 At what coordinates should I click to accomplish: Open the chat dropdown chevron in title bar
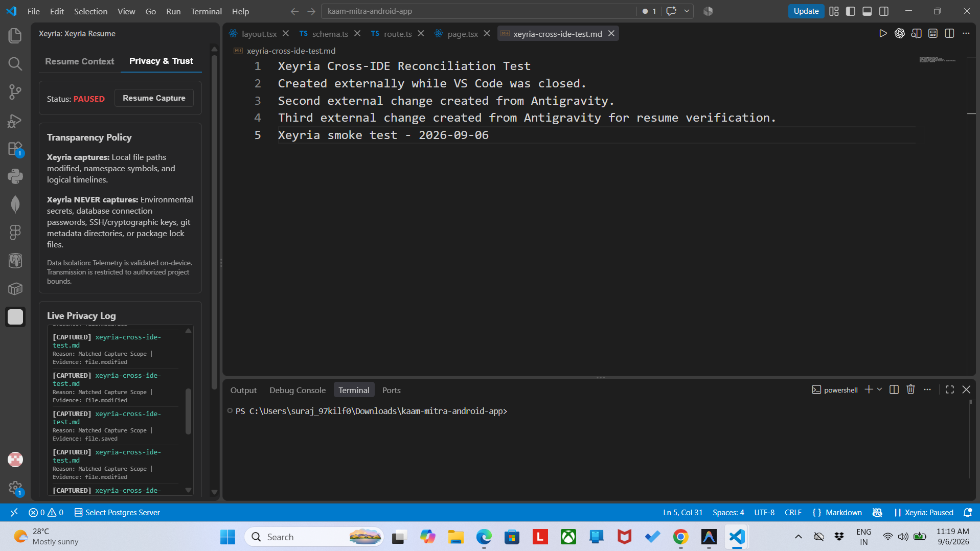coord(687,11)
